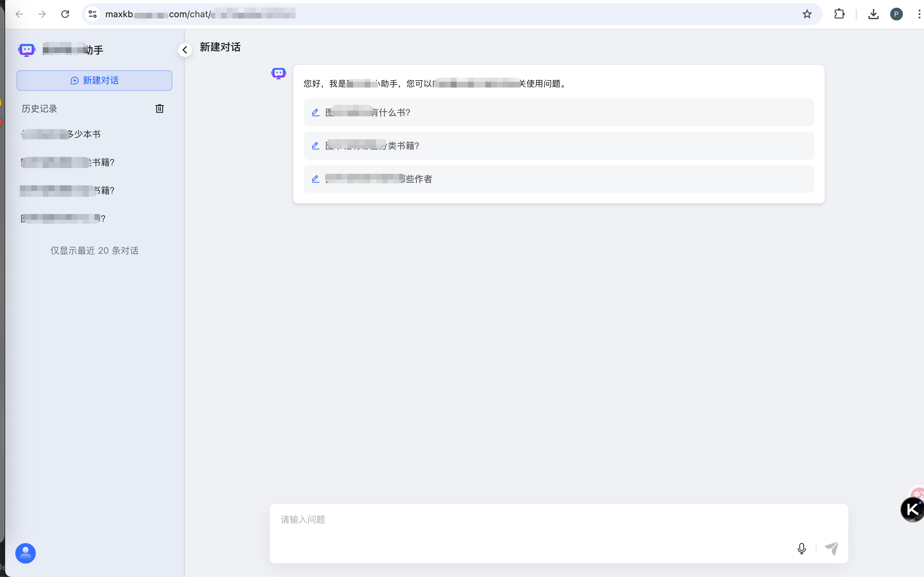Click the 仅显示最近 20 条对话 note

94,251
